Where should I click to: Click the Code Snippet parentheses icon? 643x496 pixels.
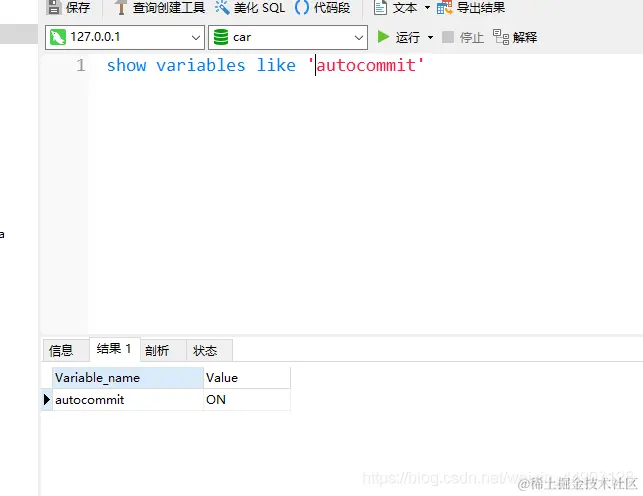pyautogui.click(x=302, y=7)
